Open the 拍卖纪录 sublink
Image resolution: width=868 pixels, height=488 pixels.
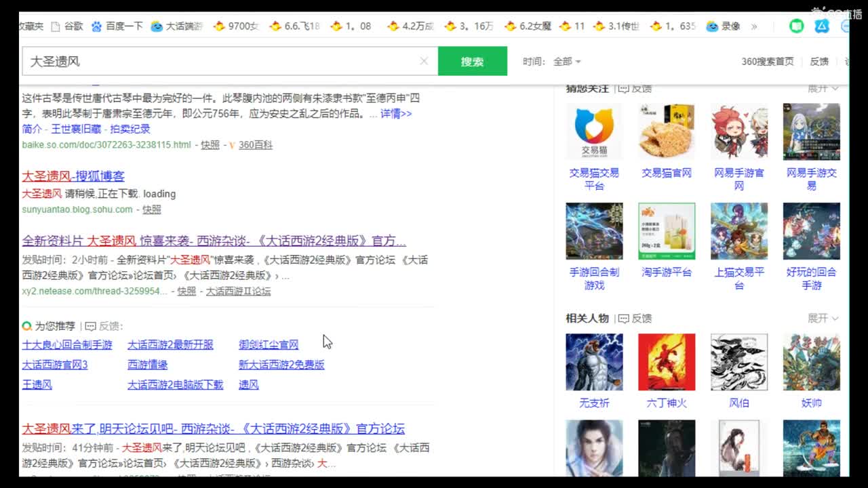[130, 129]
